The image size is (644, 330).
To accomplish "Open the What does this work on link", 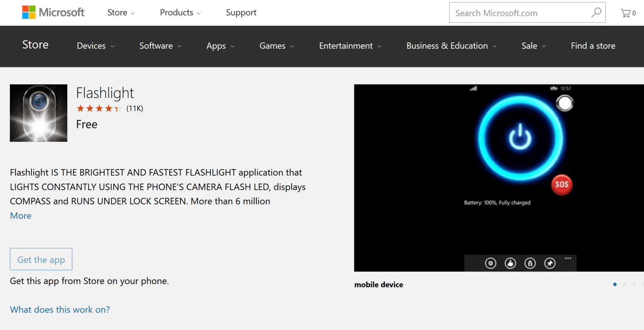I will click(x=60, y=309).
